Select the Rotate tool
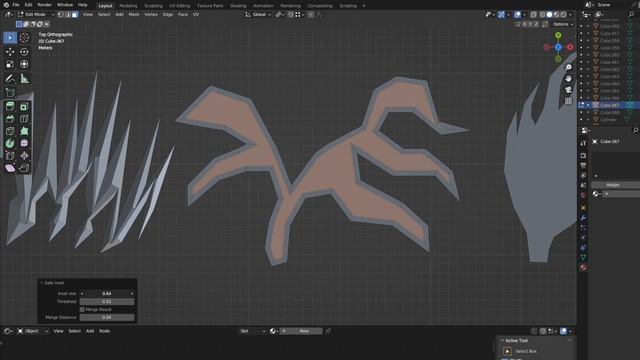The width and height of the screenshot is (640, 360). tap(24, 52)
